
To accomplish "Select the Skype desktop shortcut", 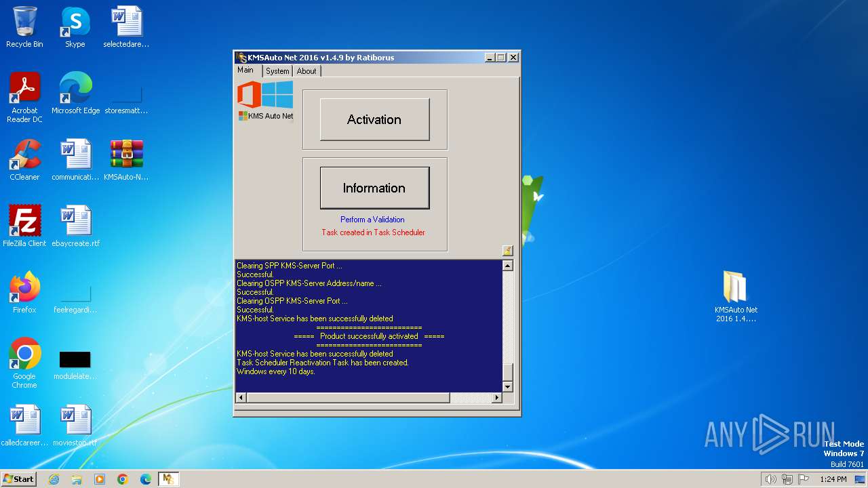I will pos(75,27).
